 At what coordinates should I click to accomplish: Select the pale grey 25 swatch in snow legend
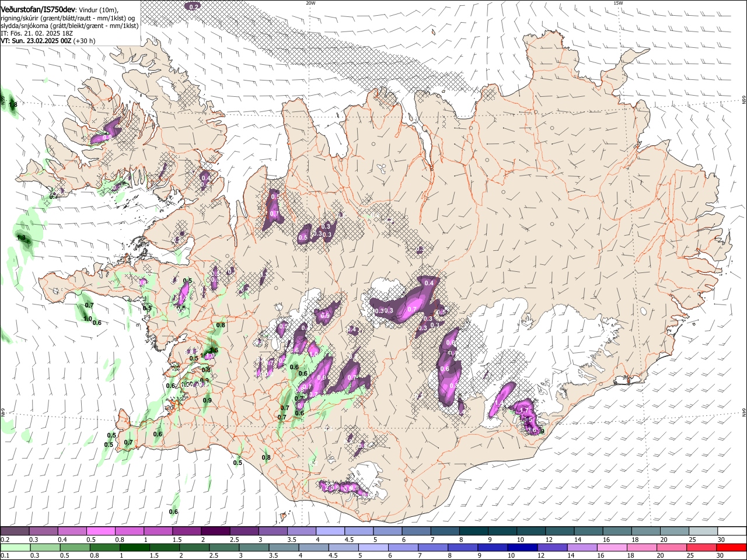pyautogui.click(x=703, y=531)
